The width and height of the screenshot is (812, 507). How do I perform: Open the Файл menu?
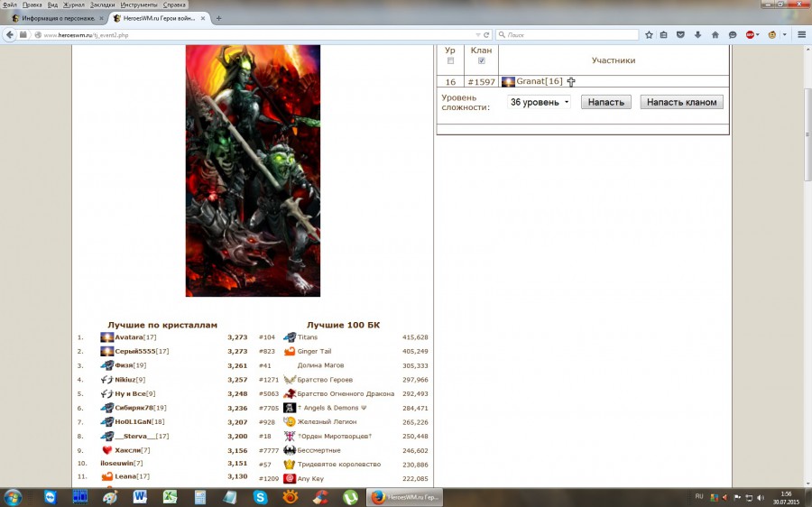tap(9, 5)
